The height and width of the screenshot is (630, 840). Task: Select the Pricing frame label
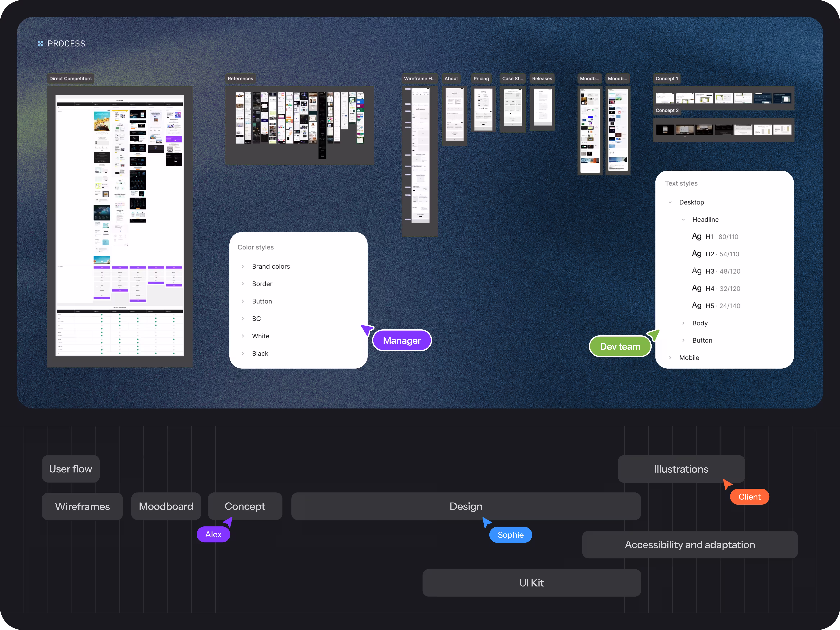[481, 79]
